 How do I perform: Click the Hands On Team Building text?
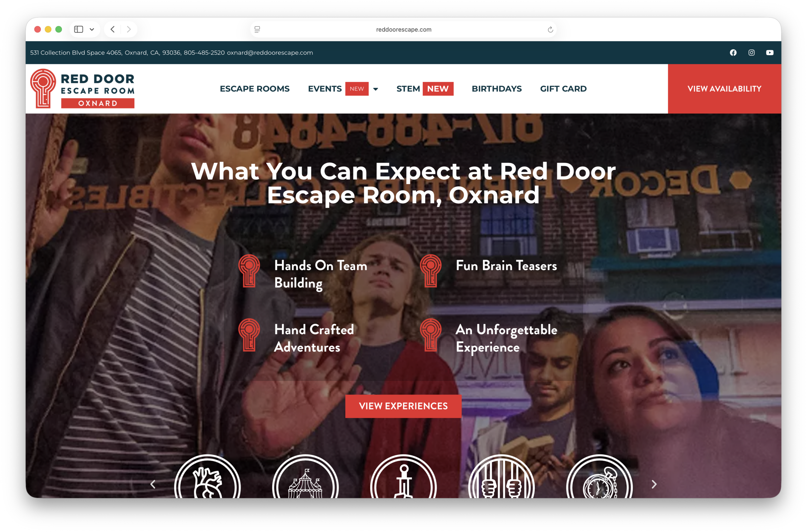tap(320, 275)
